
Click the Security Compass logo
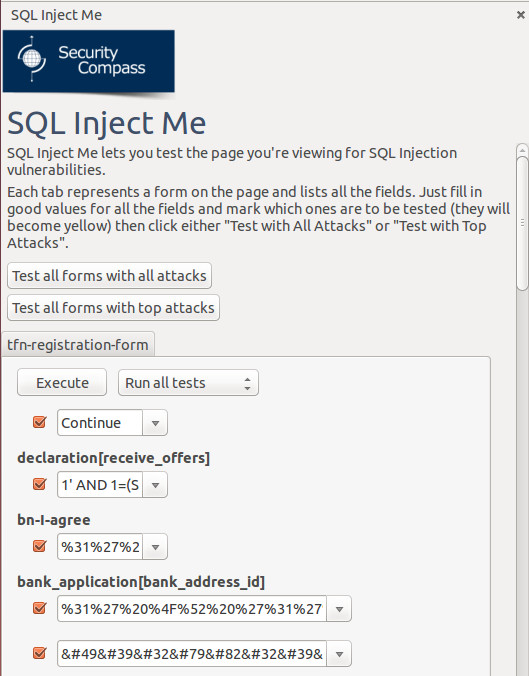click(x=88, y=61)
